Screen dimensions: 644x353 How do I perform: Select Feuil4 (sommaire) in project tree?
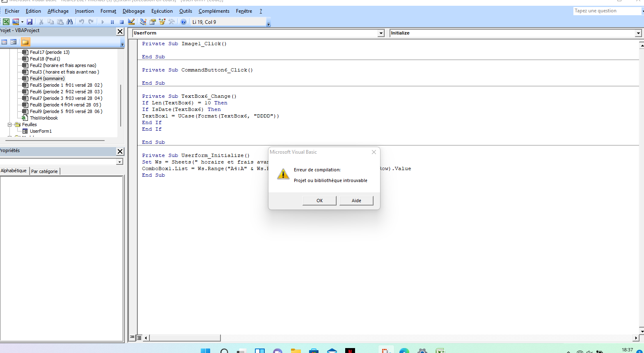(x=47, y=78)
